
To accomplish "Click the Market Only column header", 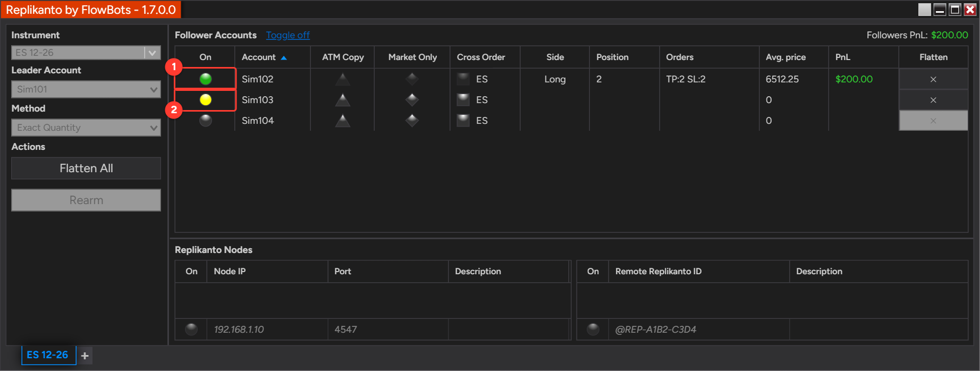I will point(412,57).
